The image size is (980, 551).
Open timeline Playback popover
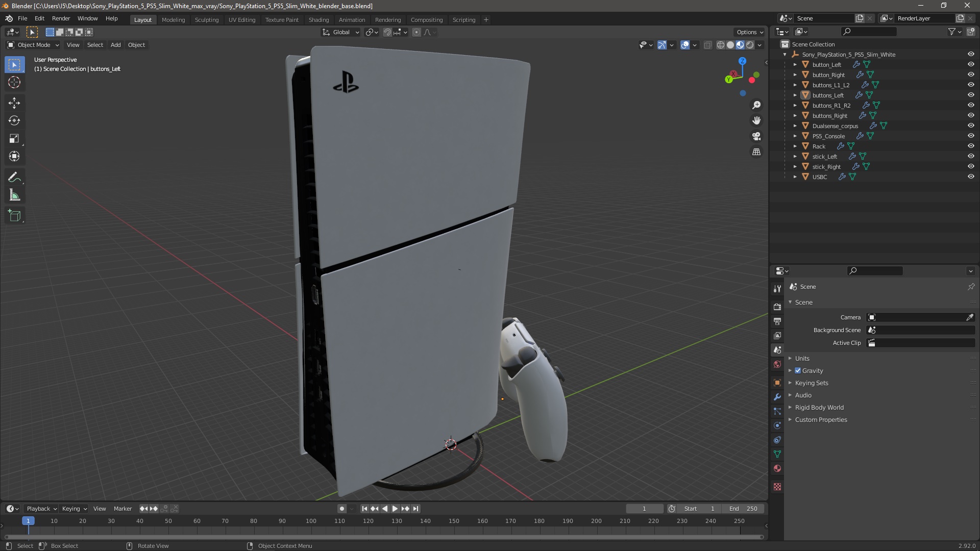[41, 509]
